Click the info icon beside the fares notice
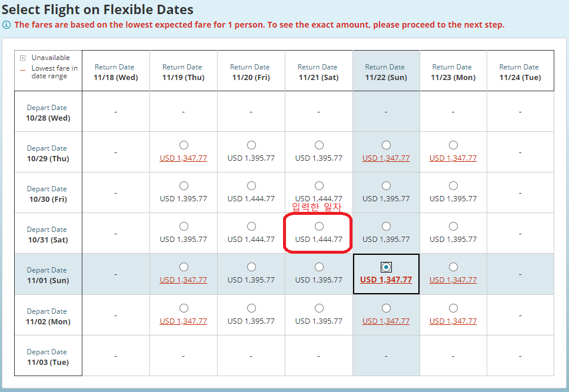This screenshot has height=392, width=569. point(6,25)
